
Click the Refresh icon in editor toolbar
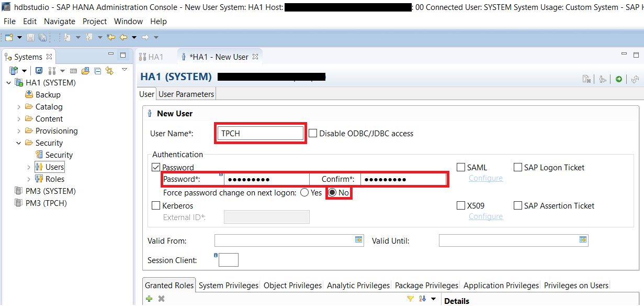635,79
